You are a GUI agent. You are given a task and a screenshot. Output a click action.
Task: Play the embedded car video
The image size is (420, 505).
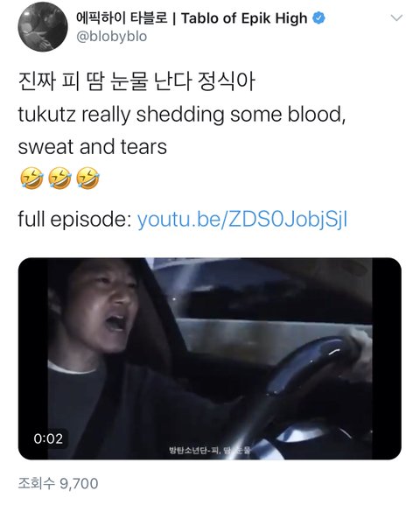tap(210, 359)
